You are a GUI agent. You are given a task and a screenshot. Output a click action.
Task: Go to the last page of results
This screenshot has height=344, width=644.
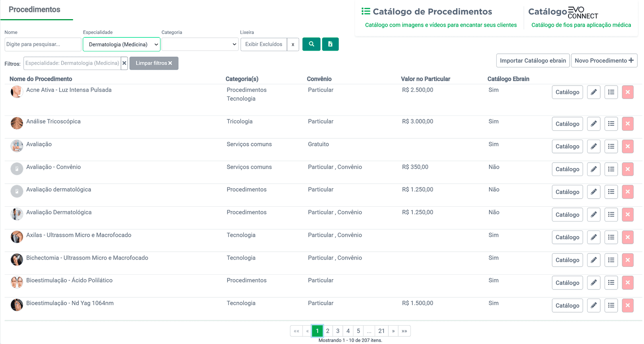(x=404, y=331)
